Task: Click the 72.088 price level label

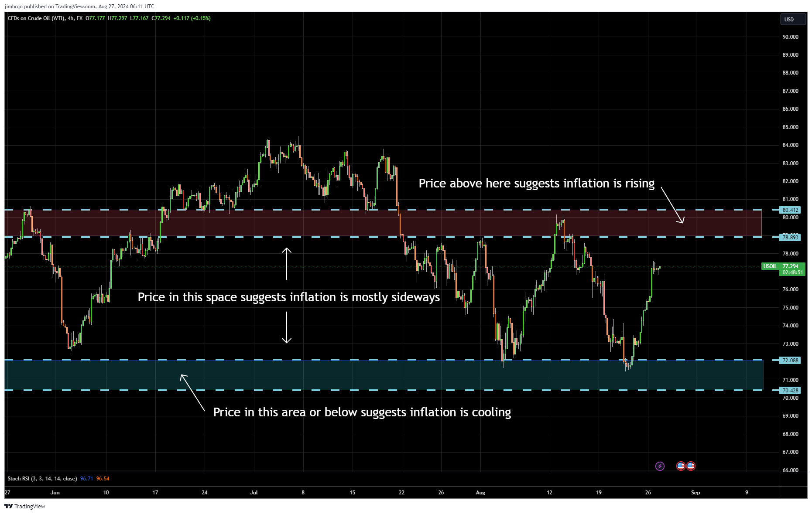Action: point(790,361)
